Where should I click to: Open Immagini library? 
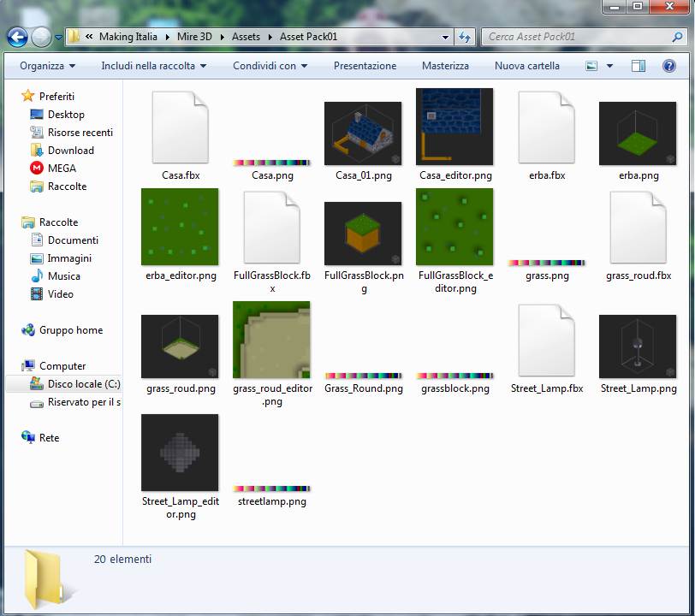pos(69,258)
